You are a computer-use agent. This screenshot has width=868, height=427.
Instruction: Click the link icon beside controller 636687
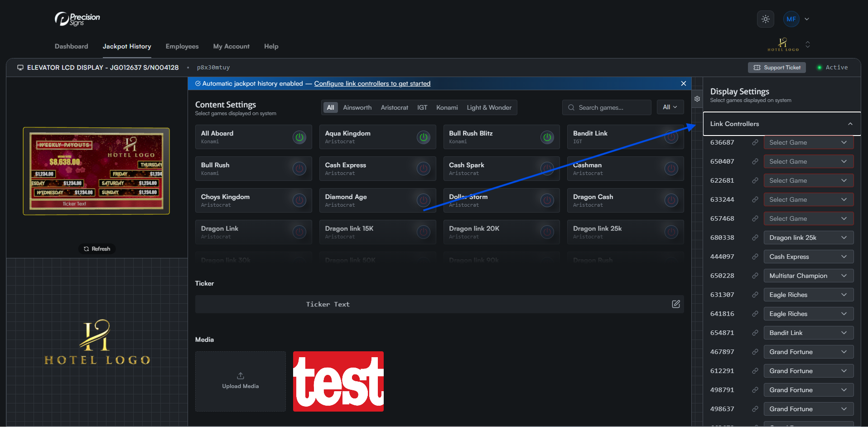(x=755, y=142)
